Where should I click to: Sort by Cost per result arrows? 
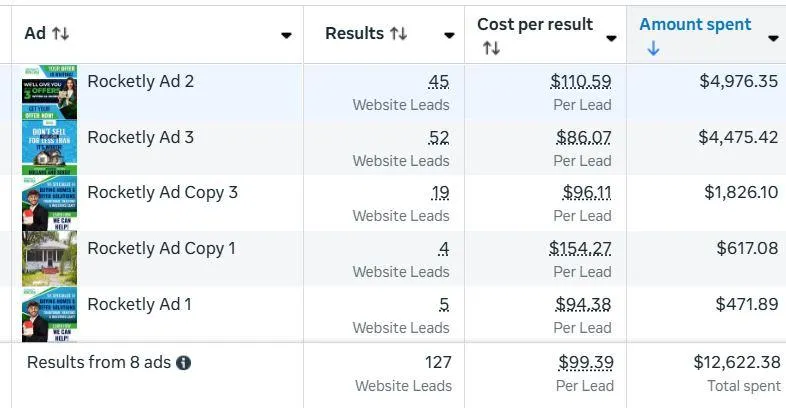tap(491, 48)
